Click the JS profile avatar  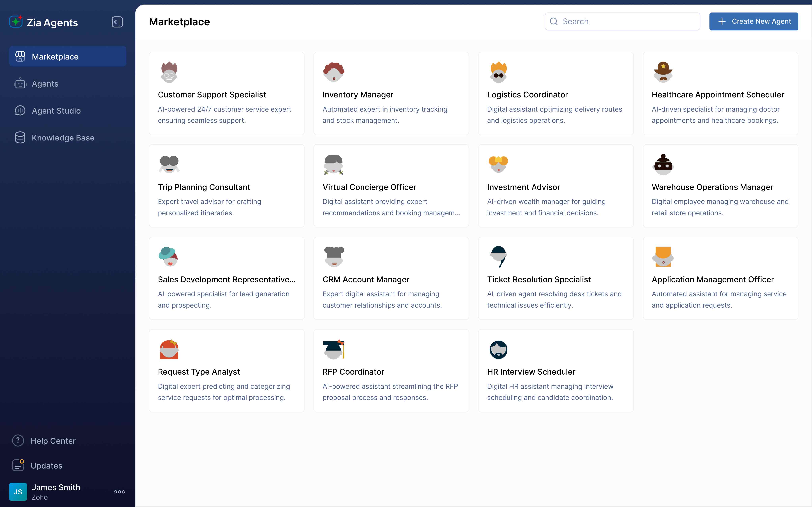click(18, 492)
